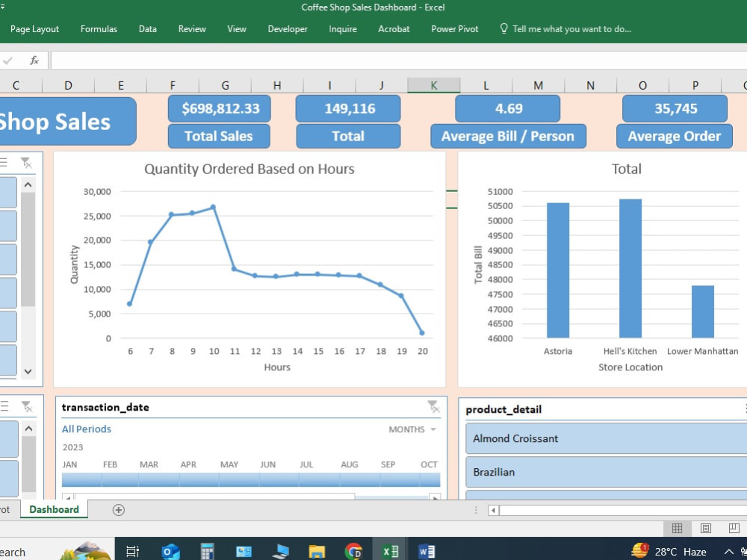
Task: Open the Page Layout ribbon tab
Action: pyautogui.click(x=35, y=29)
